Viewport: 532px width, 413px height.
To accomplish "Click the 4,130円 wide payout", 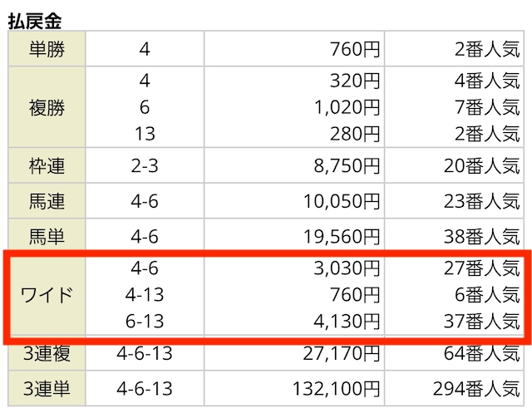I will point(347,321).
